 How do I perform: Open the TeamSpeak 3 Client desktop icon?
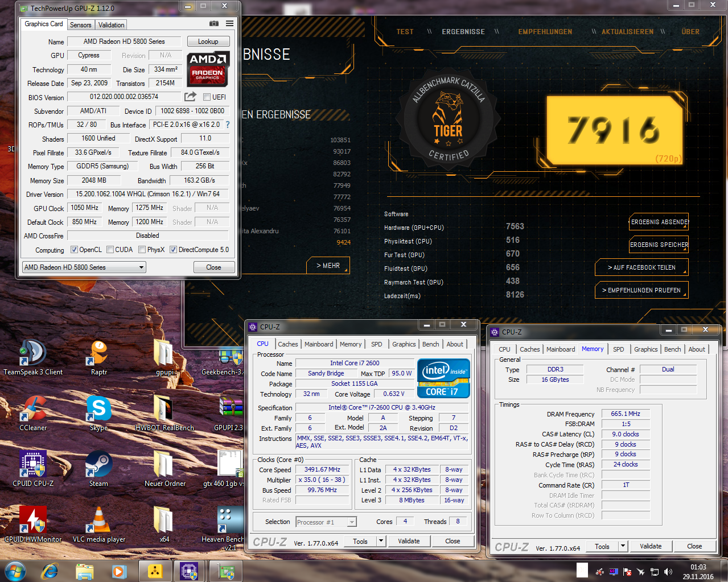point(33,357)
